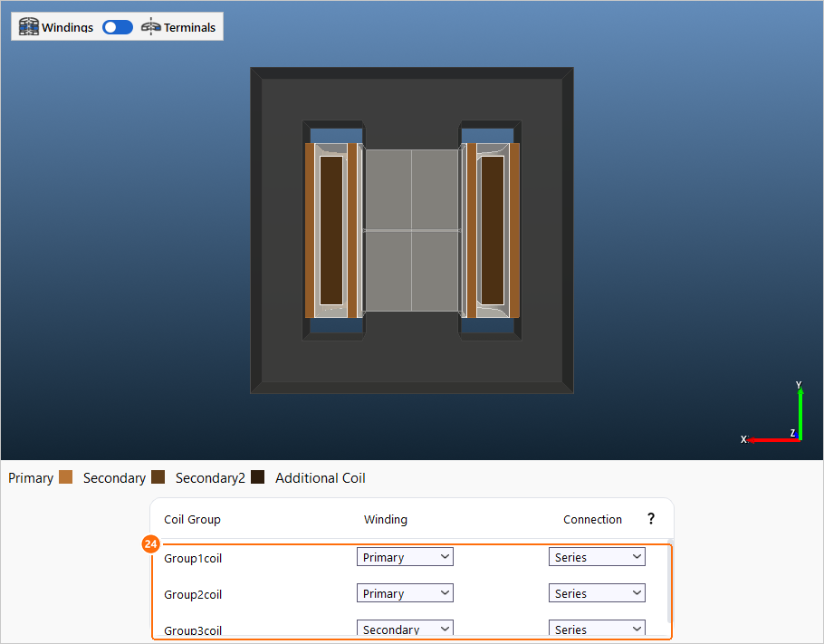Click the Terminals label text
Image resolution: width=824 pixels, height=644 pixels.
[x=189, y=27]
